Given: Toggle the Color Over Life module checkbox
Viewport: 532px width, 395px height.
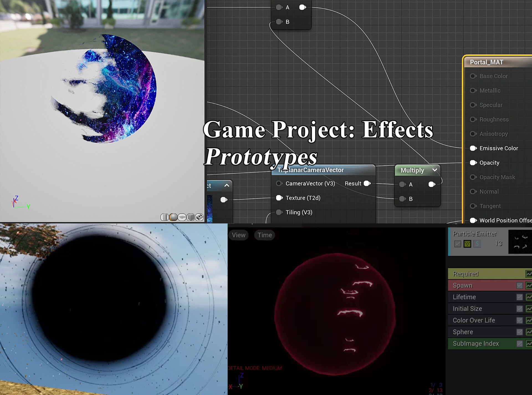Looking at the screenshot, I should (520, 320).
